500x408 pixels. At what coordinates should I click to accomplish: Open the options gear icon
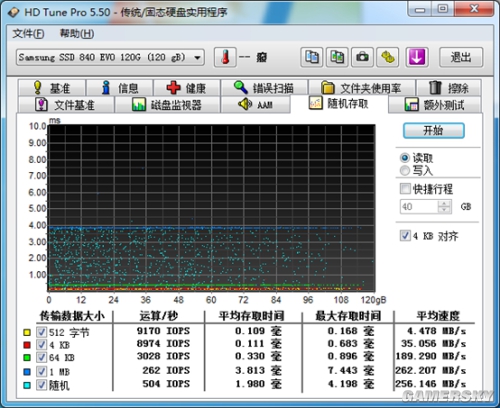pyautogui.click(x=388, y=57)
